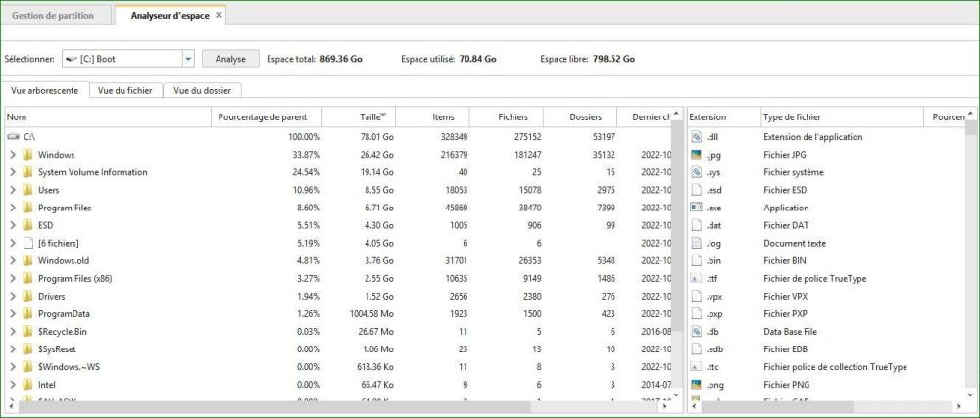
Task: Switch to Vue du fichier tab
Action: [x=124, y=90]
